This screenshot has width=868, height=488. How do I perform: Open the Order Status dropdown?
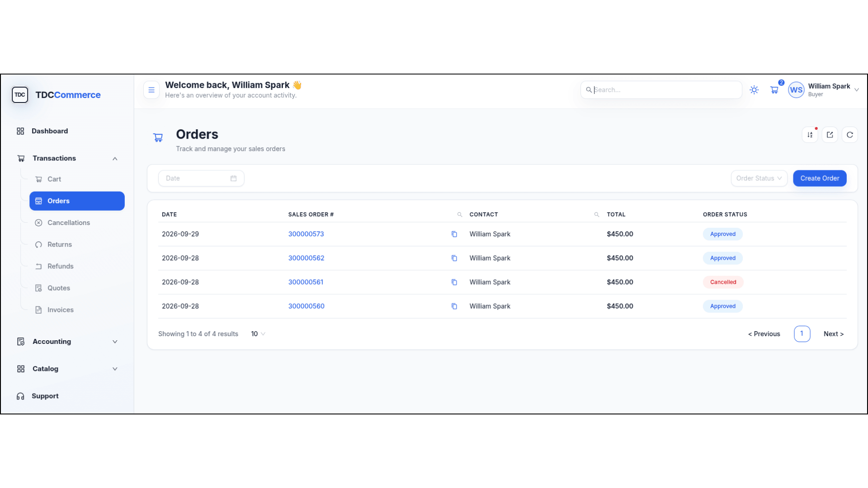(759, 178)
